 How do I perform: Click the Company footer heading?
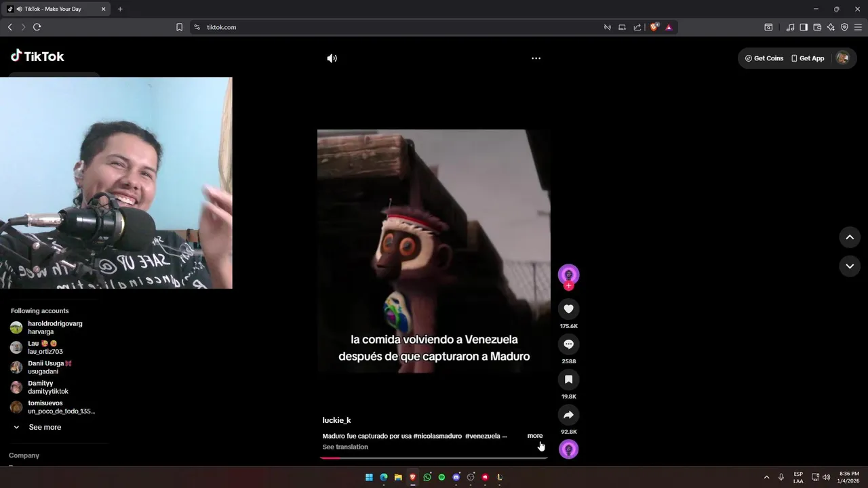[x=24, y=455]
